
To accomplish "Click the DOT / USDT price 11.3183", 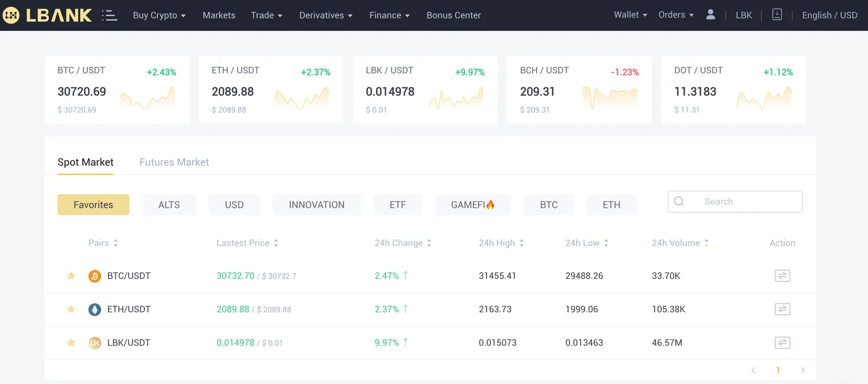I will coord(695,92).
